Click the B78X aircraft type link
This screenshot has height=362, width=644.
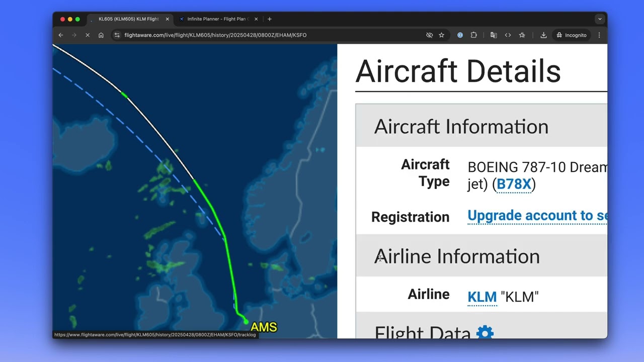click(514, 185)
